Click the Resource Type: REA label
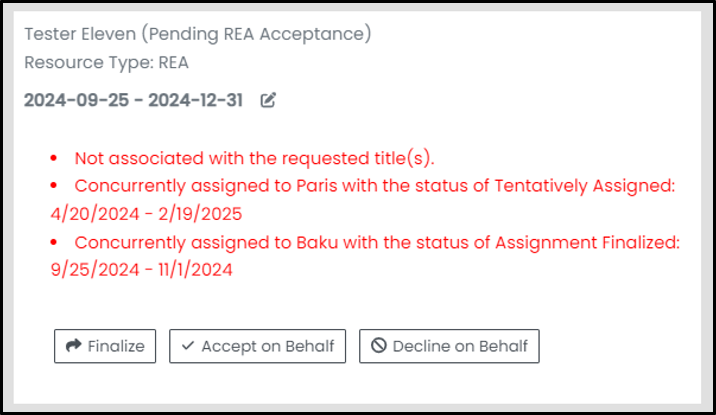Screen dimensions: 716x415 pos(106,63)
